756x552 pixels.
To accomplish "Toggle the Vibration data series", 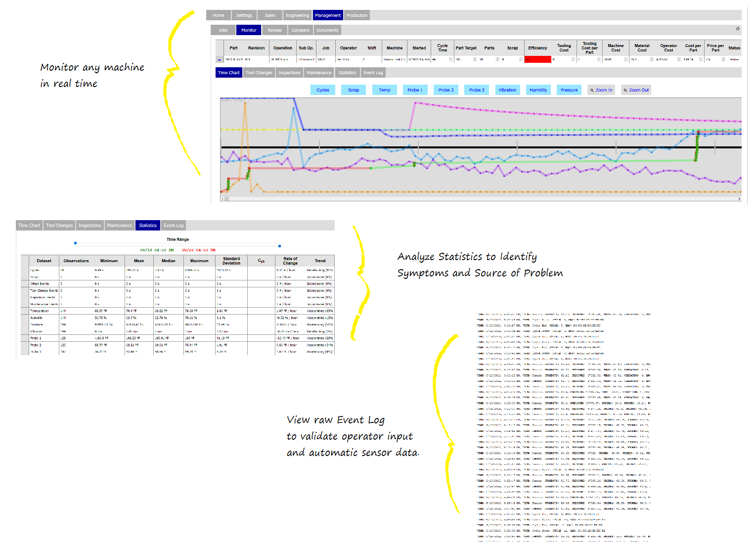I will pyautogui.click(x=507, y=90).
